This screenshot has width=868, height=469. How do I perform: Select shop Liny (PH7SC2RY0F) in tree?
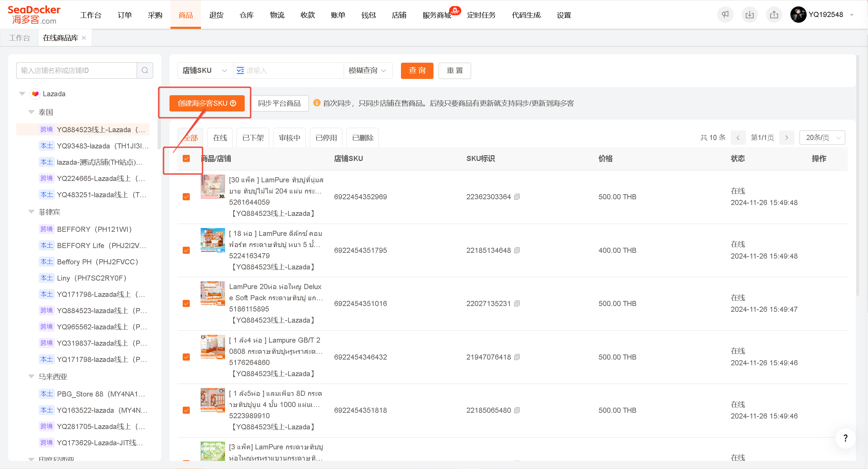point(83,278)
